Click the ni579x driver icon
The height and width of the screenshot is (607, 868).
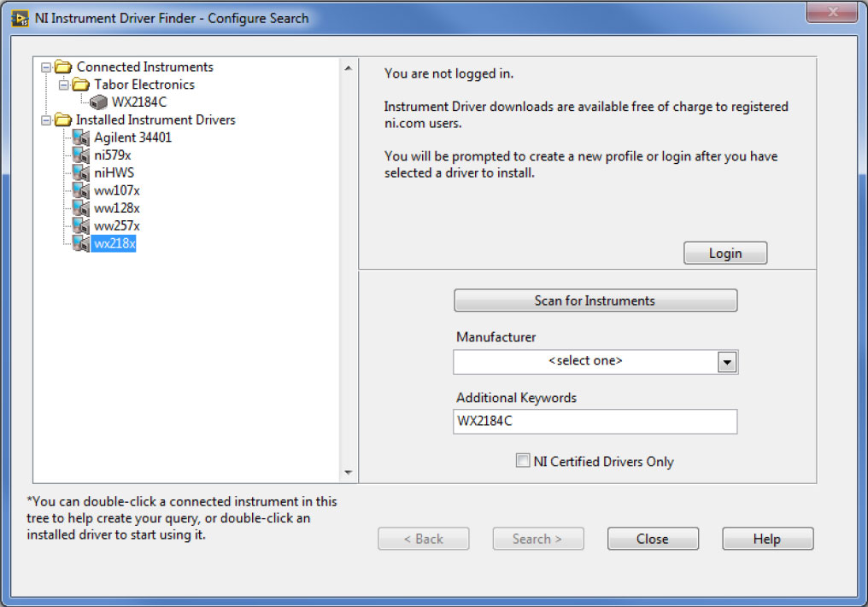coord(81,155)
